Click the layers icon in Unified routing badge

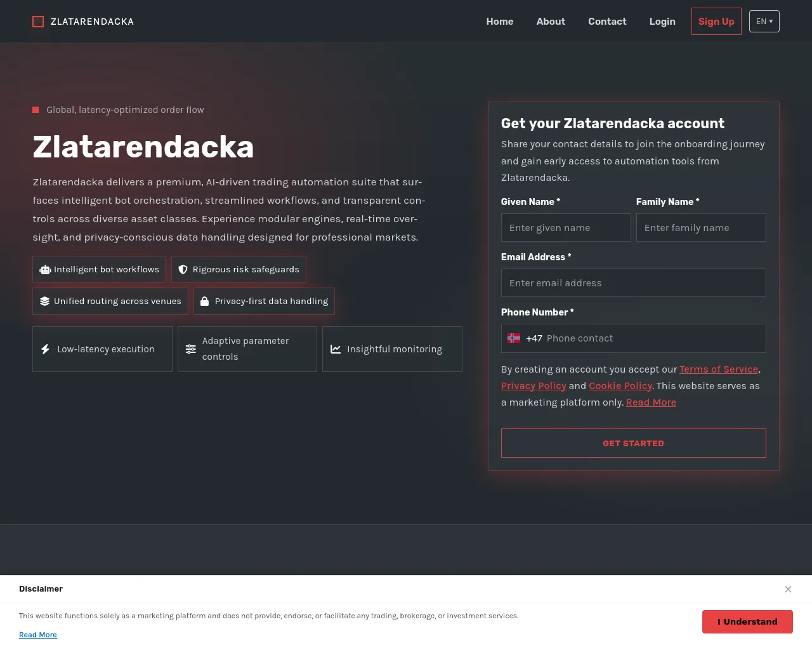point(44,302)
